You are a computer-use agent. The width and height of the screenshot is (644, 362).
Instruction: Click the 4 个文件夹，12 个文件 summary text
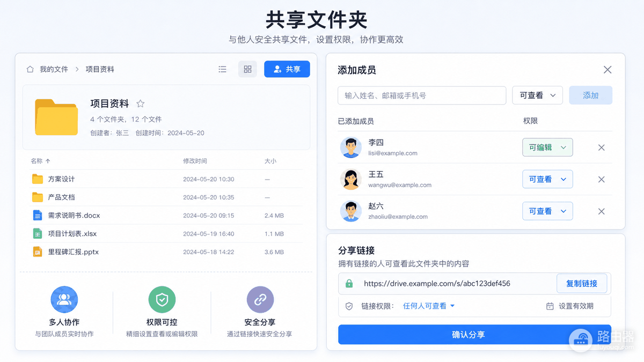126,119
